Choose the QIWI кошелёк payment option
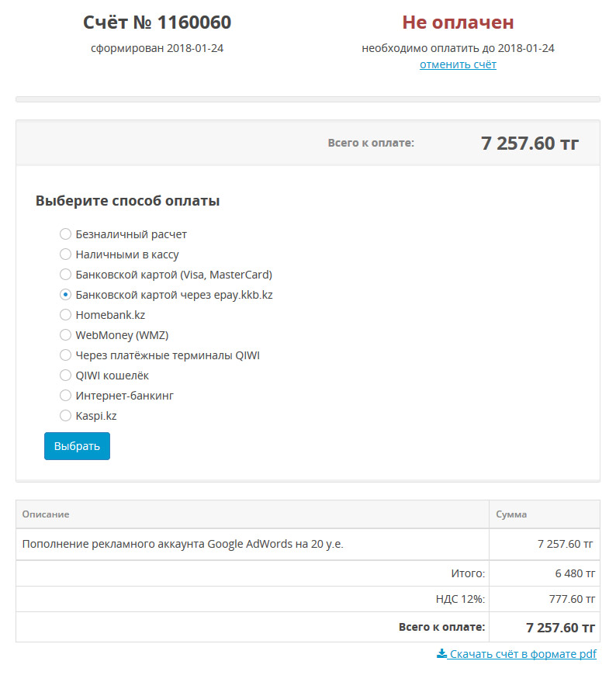 pyautogui.click(x=65, y=376)
